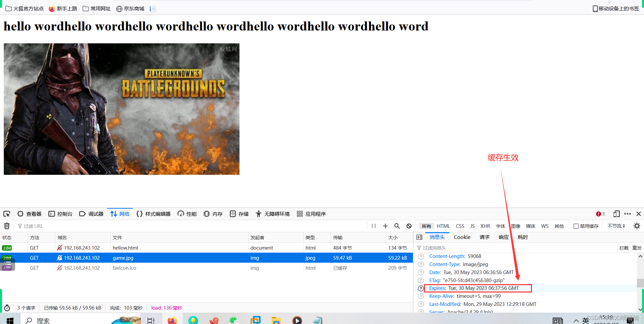Open the Cookie details tab
The height and width of the screenshot is (324, 644).
pyautogui.click(x=462, y=237)
